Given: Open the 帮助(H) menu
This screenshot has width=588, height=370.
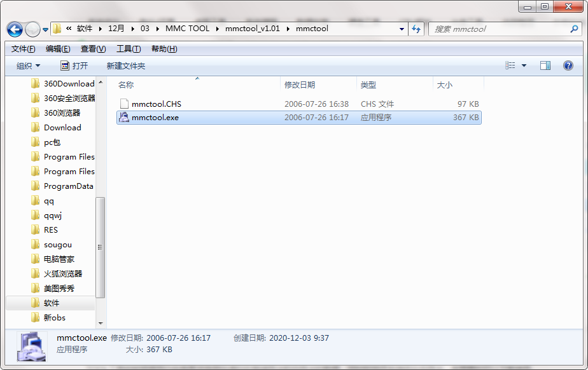Looking at the screenshot, I should point(164,49).
